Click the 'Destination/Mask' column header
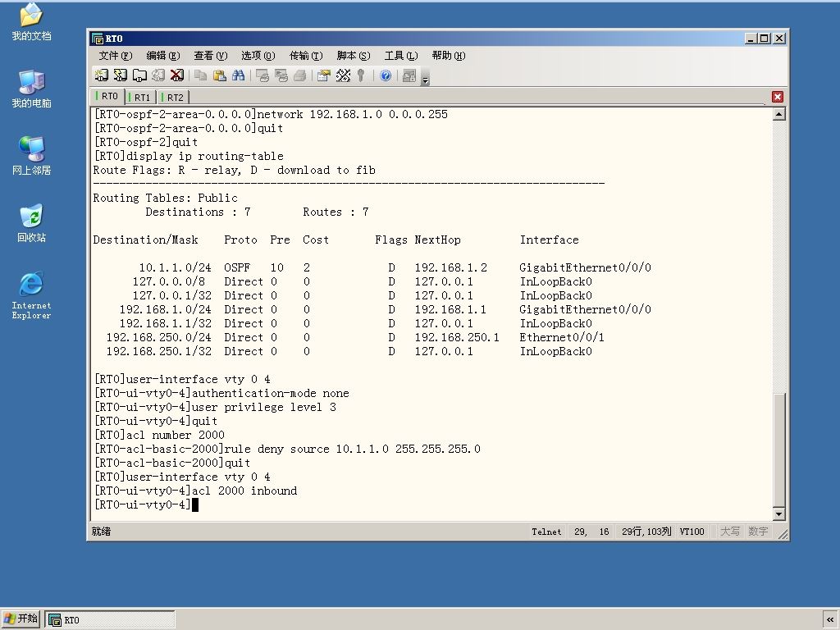Viewport: 840px width, 630px height. tap(146, 240)
